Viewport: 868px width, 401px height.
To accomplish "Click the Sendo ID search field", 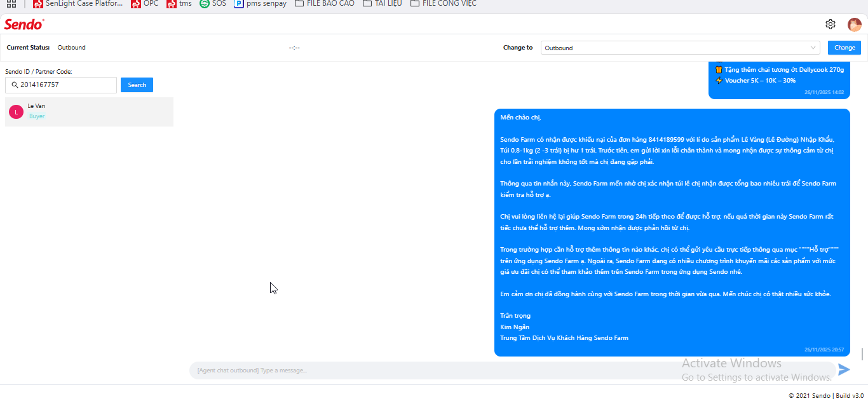I will [61, 85].
